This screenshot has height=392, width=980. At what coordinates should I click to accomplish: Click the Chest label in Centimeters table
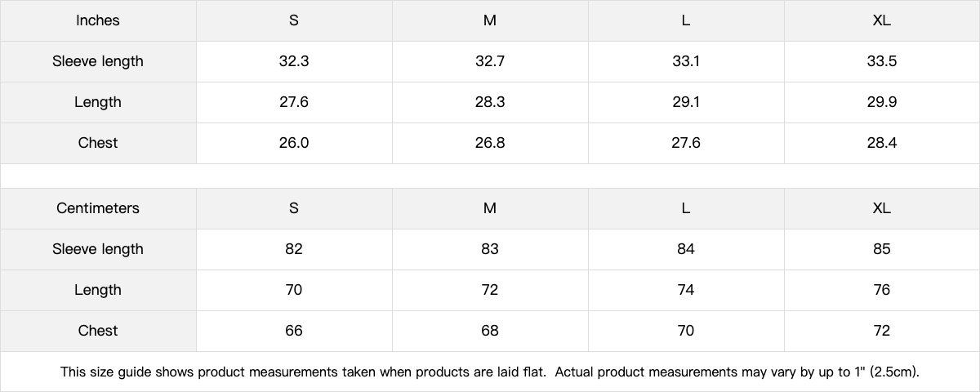(x=98, y=331)
